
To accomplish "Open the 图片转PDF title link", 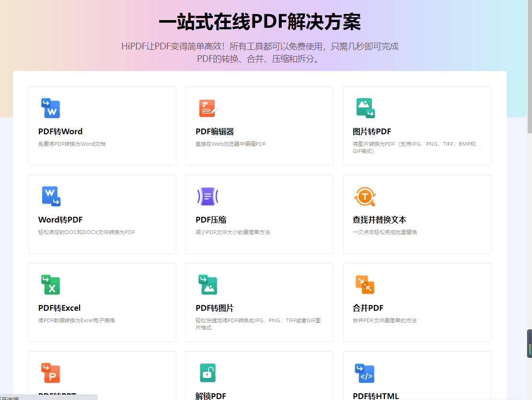I will [x=372, y=131].
